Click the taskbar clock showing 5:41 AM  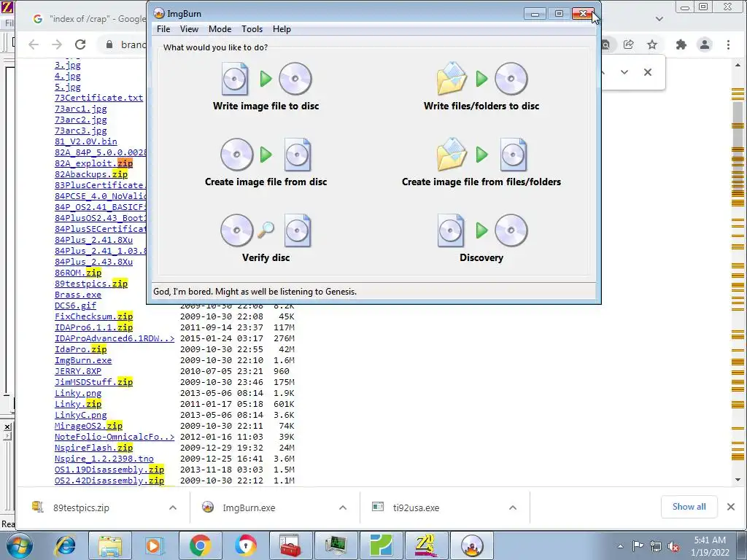click(710, 546)
